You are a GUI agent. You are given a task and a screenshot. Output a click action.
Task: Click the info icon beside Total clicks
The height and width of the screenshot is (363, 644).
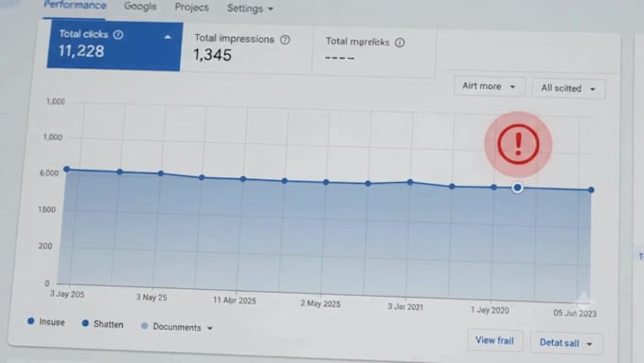[x=118, y=34]
